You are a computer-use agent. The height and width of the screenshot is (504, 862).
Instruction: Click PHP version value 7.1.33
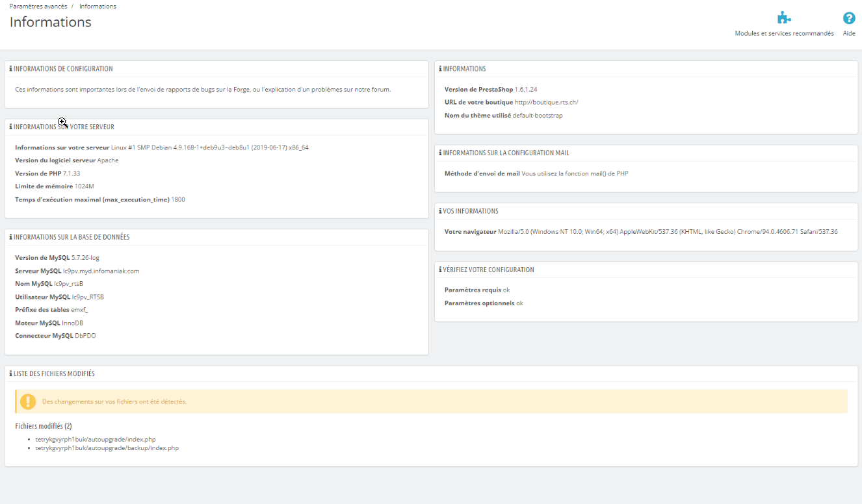pos(72,173)
